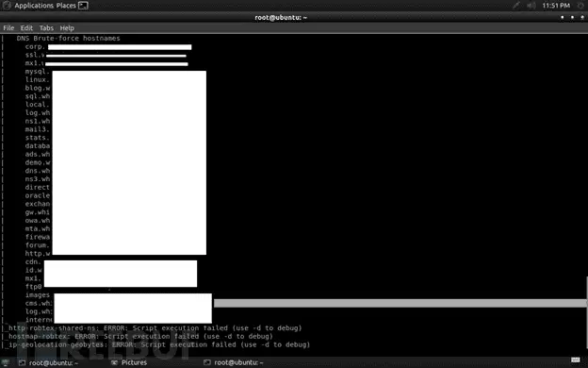Open the terminal Tabs menu
The height and width of the screenshot is (368, 588).
coord(46,28)
